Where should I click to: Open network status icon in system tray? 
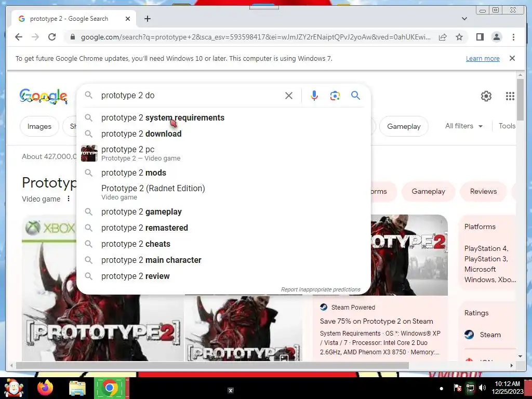click(470, 388)
